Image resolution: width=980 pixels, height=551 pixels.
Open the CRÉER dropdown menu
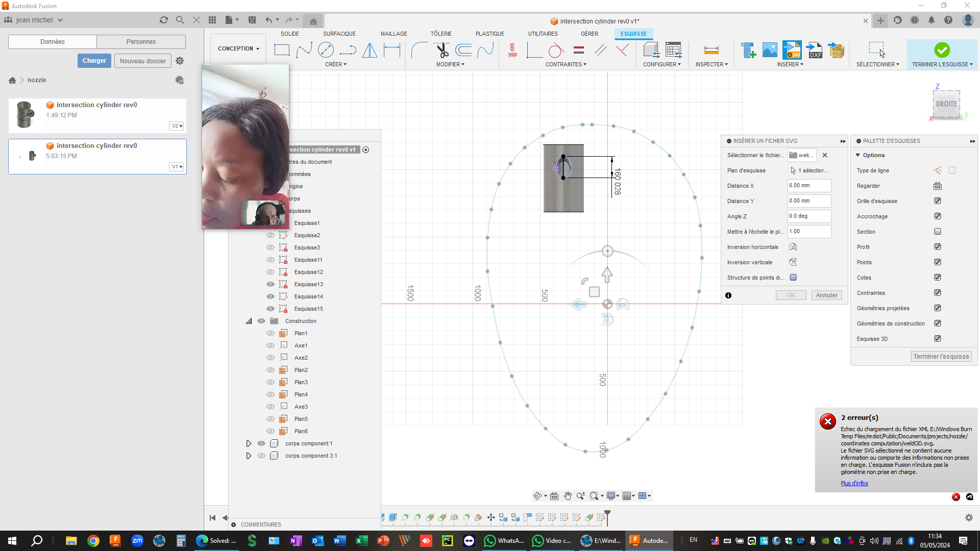click(x=336, y=64)
